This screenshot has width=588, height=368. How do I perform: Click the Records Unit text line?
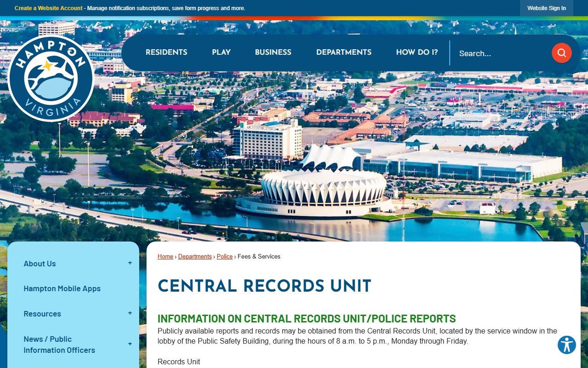point(179,362)
